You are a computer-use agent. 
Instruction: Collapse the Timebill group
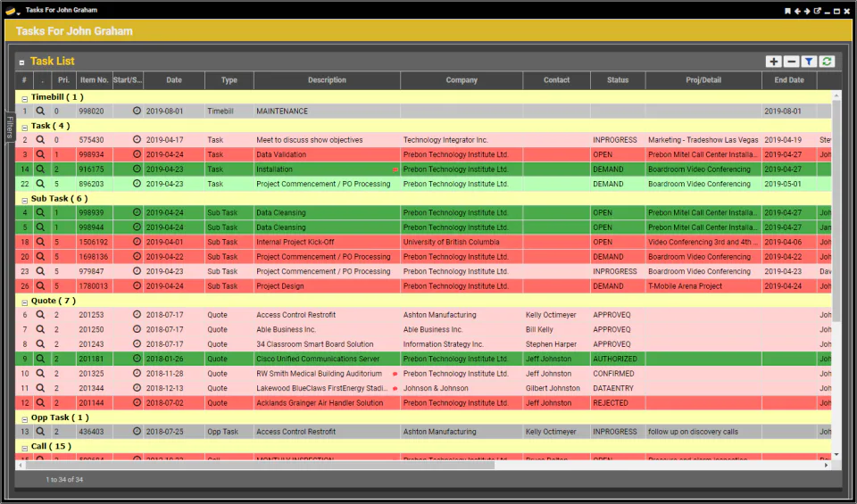point(25,99)
